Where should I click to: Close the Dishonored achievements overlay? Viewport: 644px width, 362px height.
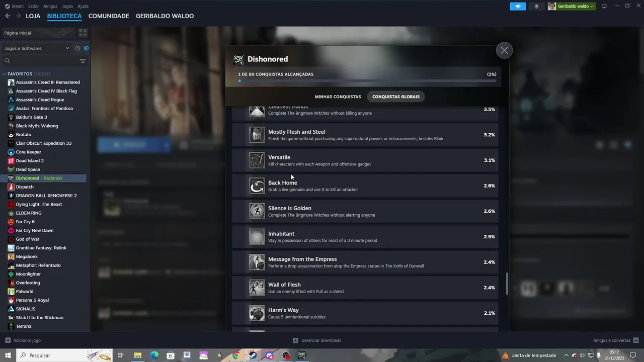click(504, 50)
